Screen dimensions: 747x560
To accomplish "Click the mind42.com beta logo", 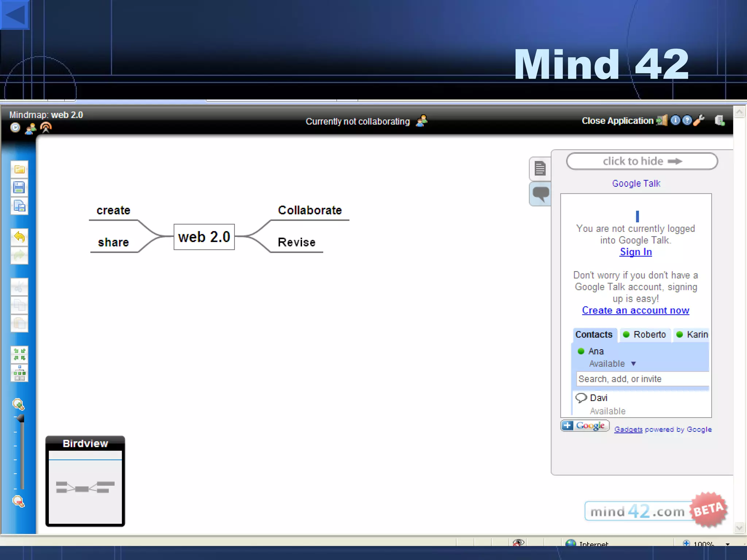I will click(x=656, y=510).
